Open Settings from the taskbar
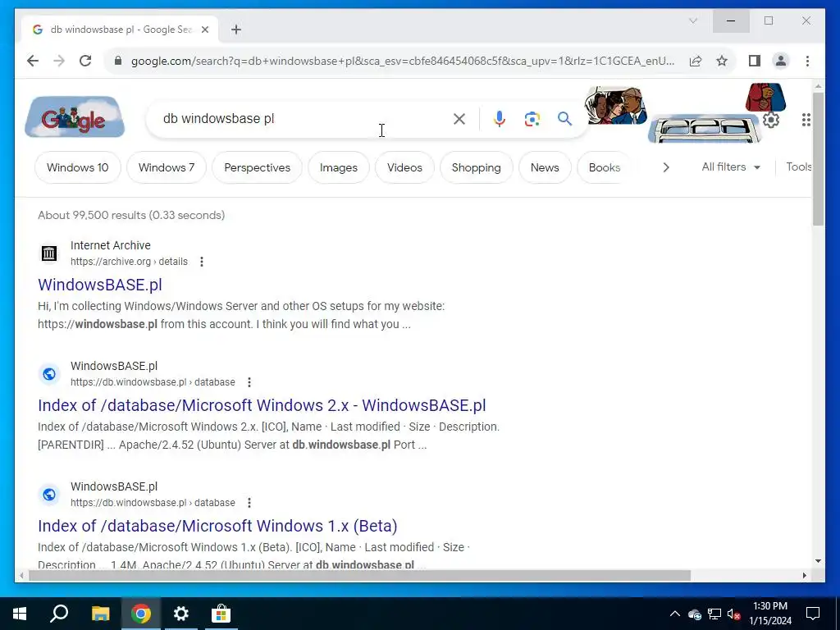 click(181, 614)
